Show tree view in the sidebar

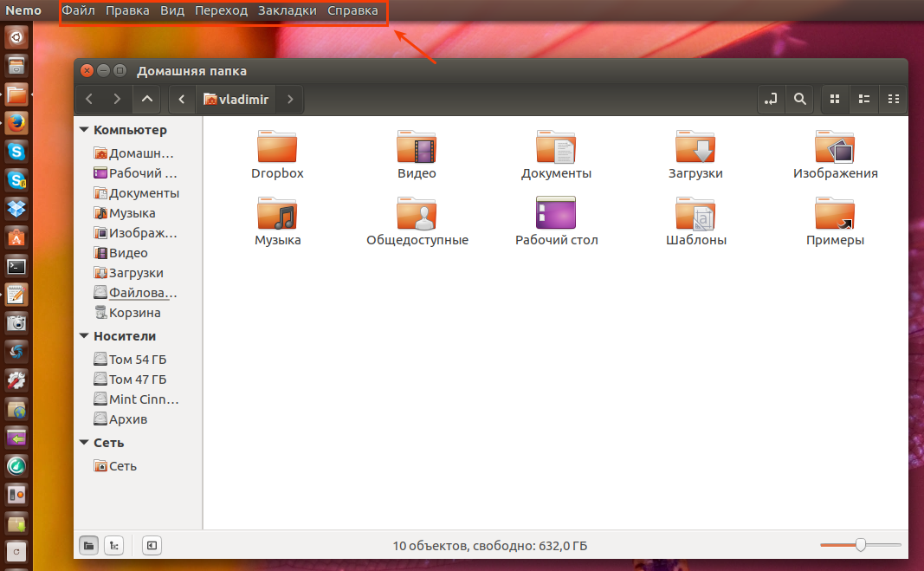(x=113, y=546)
